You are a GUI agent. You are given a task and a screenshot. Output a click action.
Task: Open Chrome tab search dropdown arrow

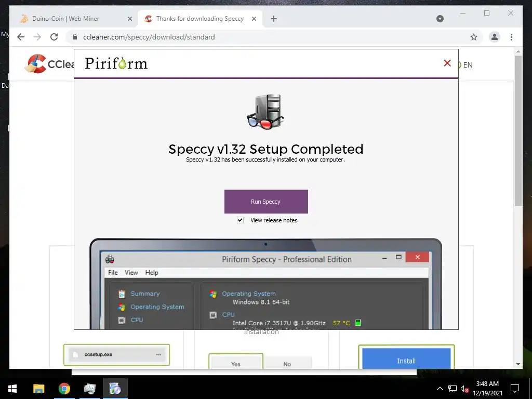point(440,19)
